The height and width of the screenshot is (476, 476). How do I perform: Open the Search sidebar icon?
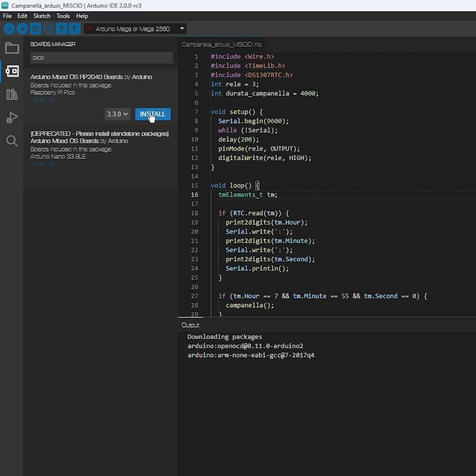click(x=12, y=141)
